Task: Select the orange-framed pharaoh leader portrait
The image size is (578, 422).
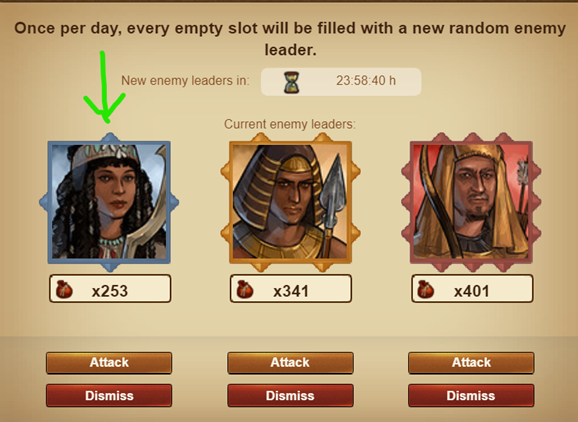Action: click(x=290, y=202)
